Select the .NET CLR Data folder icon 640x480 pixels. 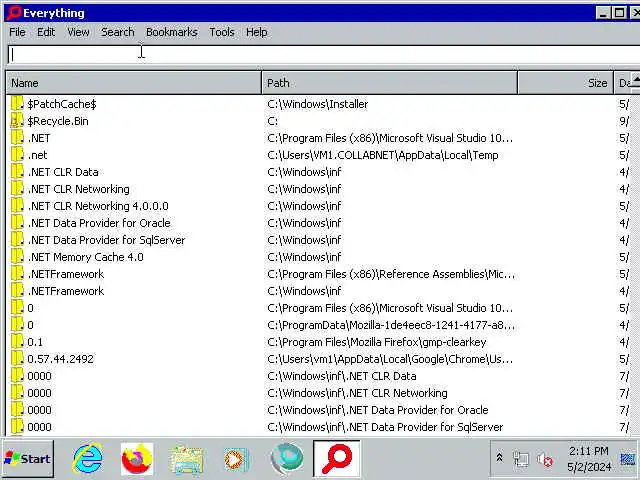[17, 172]
